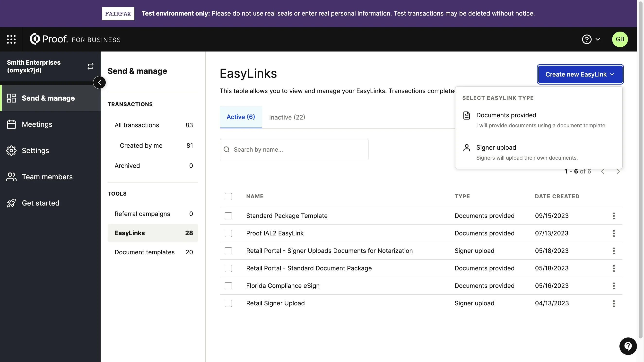Image resolution: width=644 pixels, height=362 pixels.
Task: Open Florida Compliance eSign EasyLink
Action: 283,286
